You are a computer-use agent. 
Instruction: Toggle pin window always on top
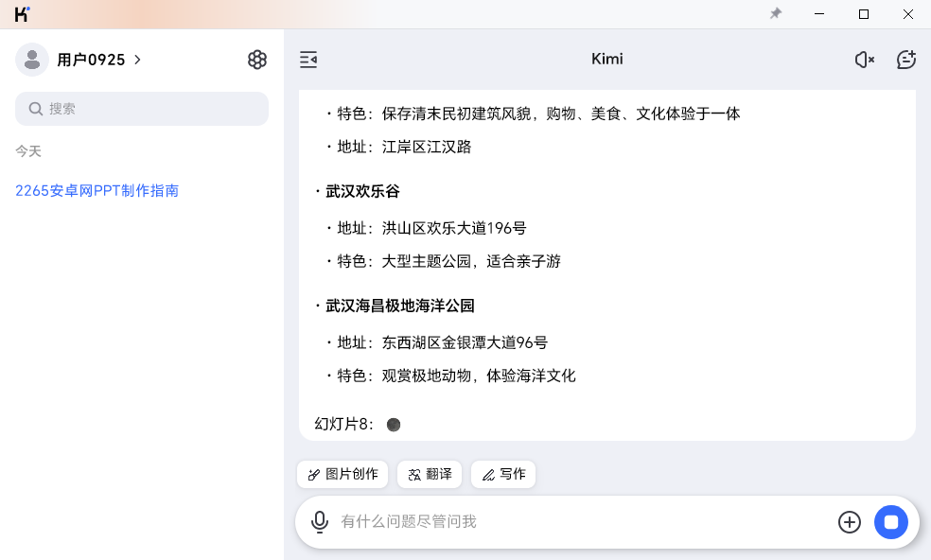(775, 13)
